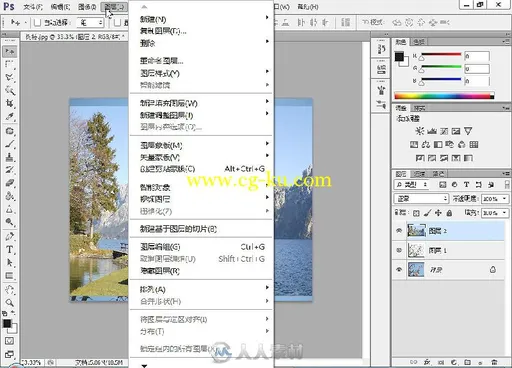Select the Quick Selection tool
The image size is (512, 368).
[10, 90]
